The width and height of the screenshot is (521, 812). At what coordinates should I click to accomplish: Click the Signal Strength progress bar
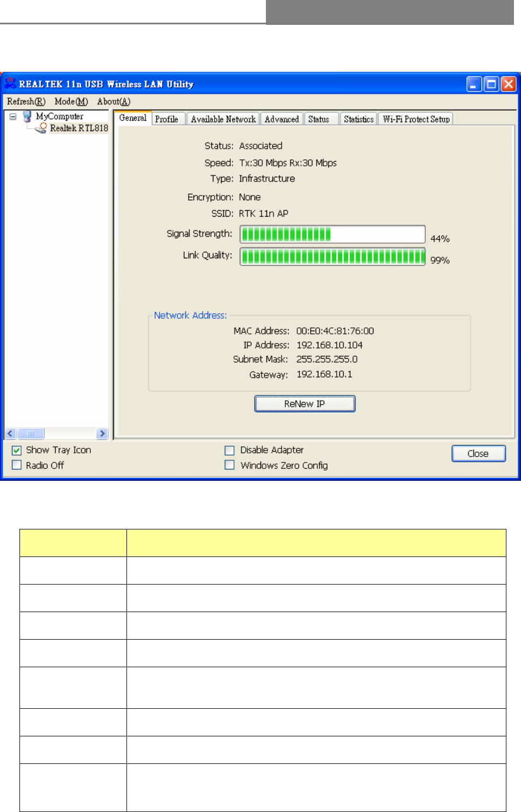tap(332, 234)
